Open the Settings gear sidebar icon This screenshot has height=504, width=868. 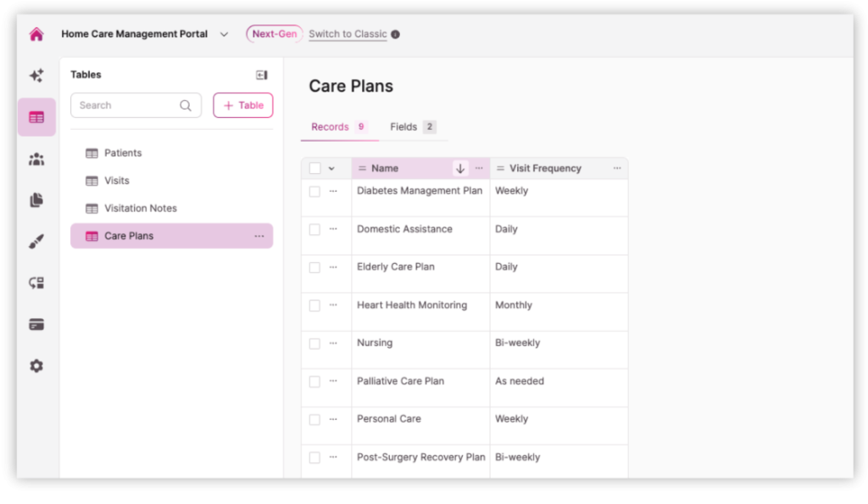[36, 366]
